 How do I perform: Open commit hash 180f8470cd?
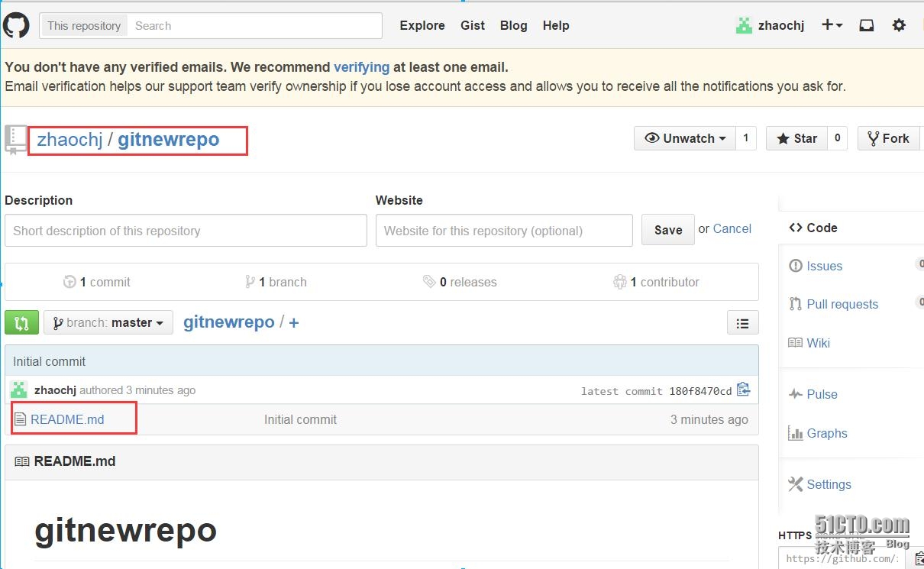click(x=700, y=391)
